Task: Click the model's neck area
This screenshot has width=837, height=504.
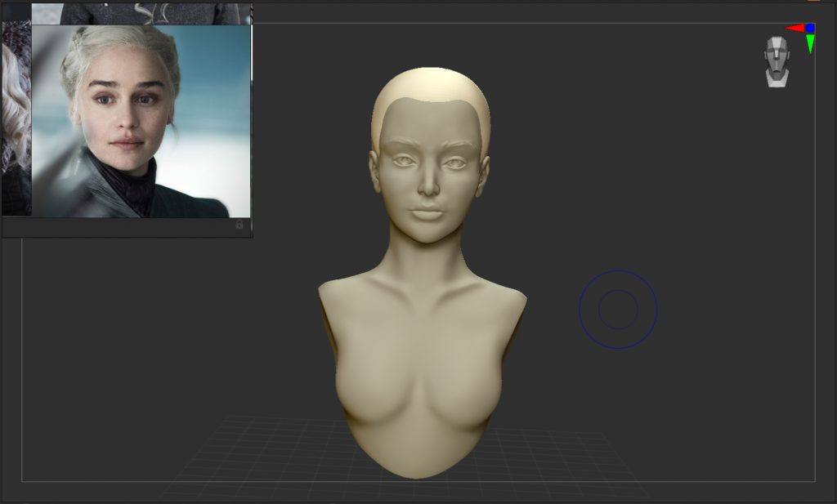Action: pyautogui.click(x=425, y=261)
